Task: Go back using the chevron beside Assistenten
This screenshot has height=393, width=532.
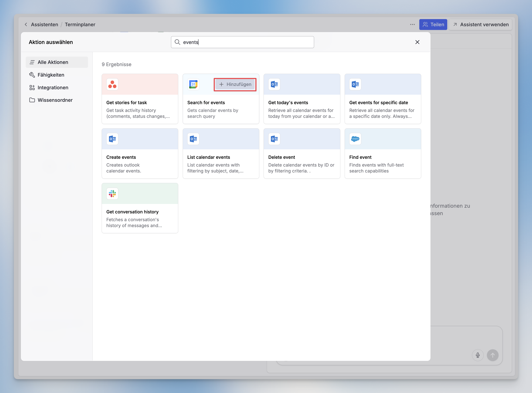Action: click(26, 25)
